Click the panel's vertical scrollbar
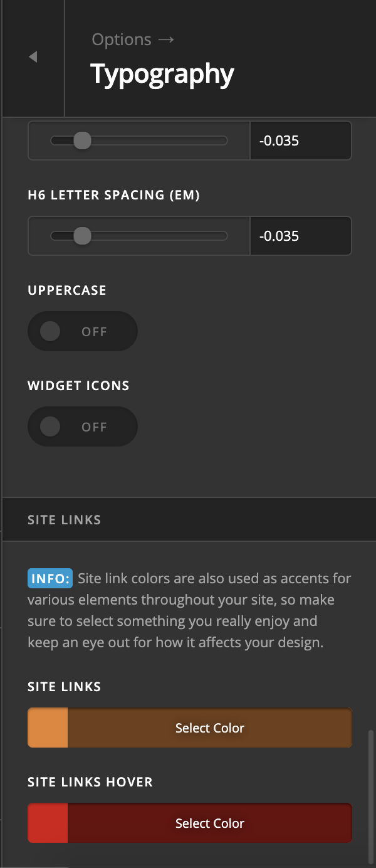 coord(370,790)
